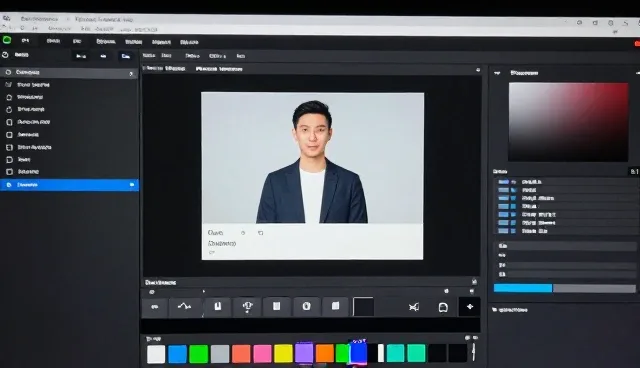Select the trophy-shaped tool in the toolbar

pyautogui.click(x=247, y=307)
